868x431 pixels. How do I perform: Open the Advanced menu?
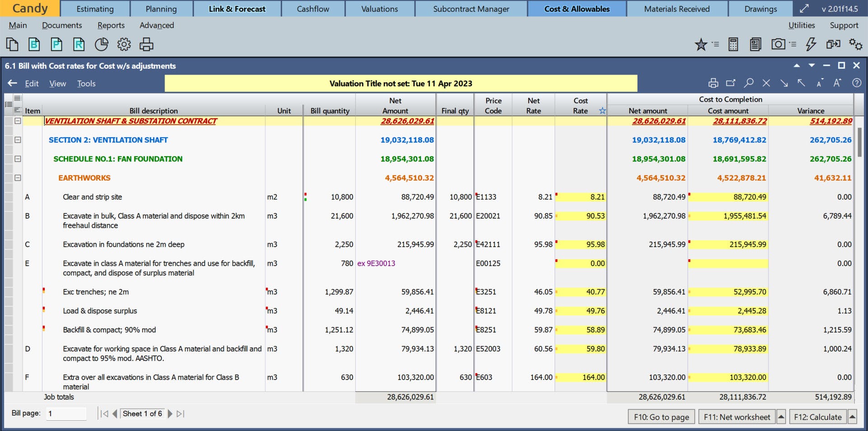point(156,25)
